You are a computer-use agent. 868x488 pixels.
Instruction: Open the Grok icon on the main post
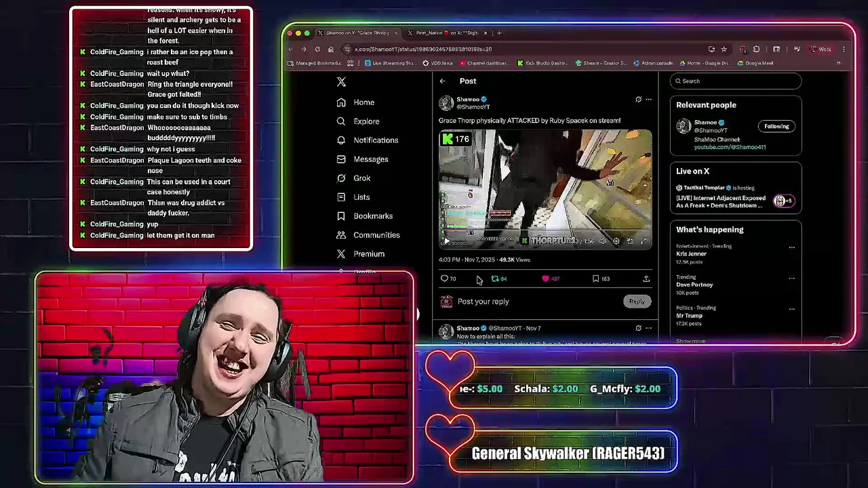(638, 100)
